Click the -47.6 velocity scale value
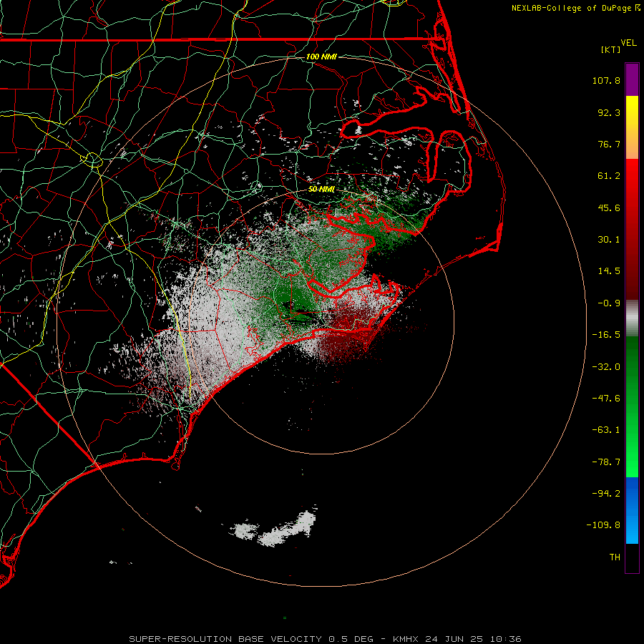This screenshot has height=644, width=644. click(606, 399)
